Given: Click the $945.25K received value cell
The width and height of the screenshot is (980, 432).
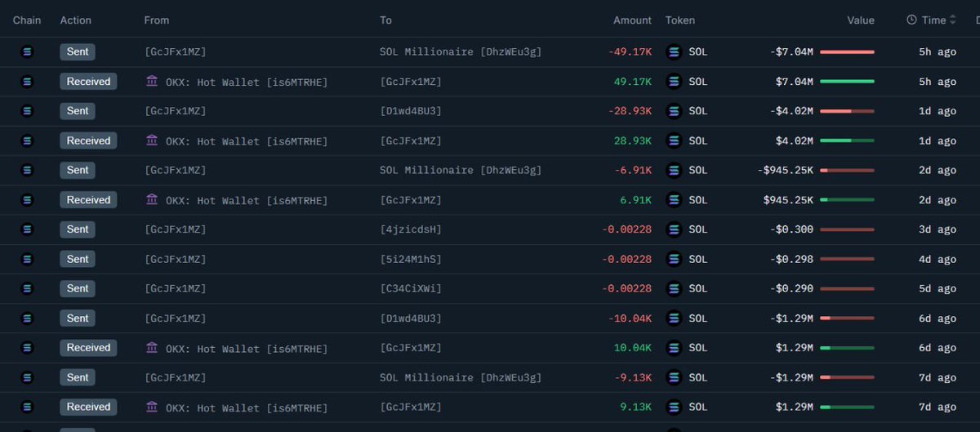Looking at the screenshot, I should (x=788, y=200).
